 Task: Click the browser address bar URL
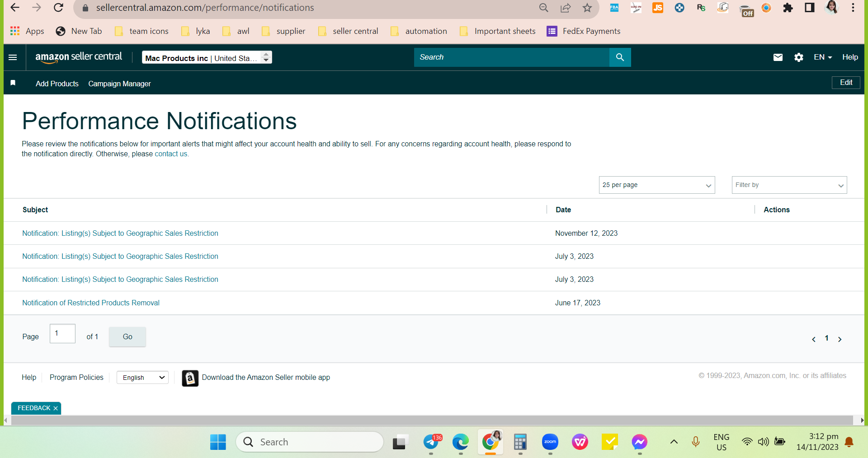pyautogui.click(x=205, y=8)
